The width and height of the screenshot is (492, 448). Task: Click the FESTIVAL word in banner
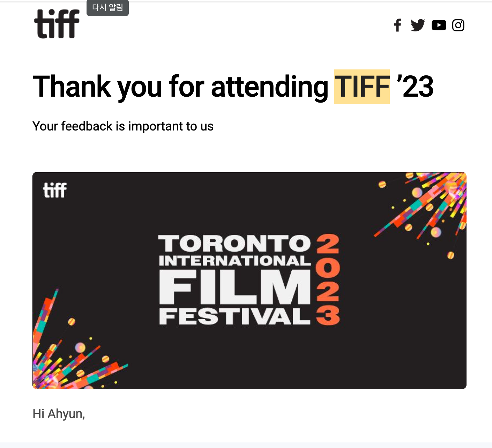tap(234, 316)
